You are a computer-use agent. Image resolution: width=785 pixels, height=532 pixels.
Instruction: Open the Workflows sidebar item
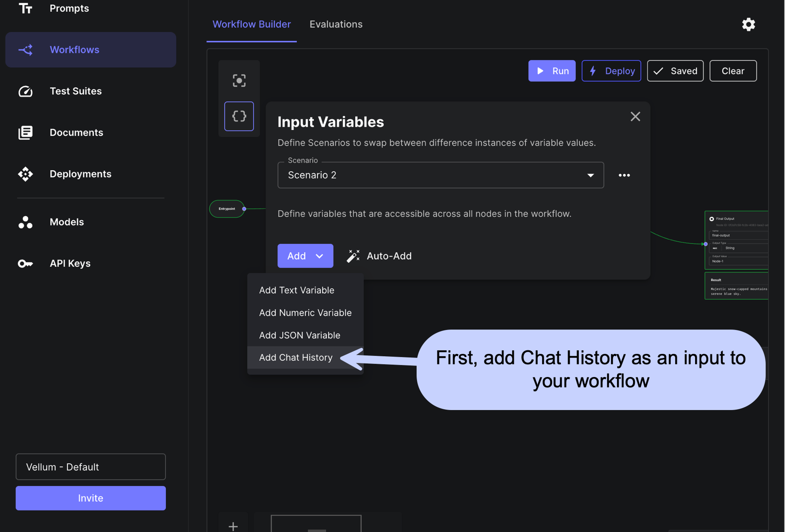[x=91, y=50]
